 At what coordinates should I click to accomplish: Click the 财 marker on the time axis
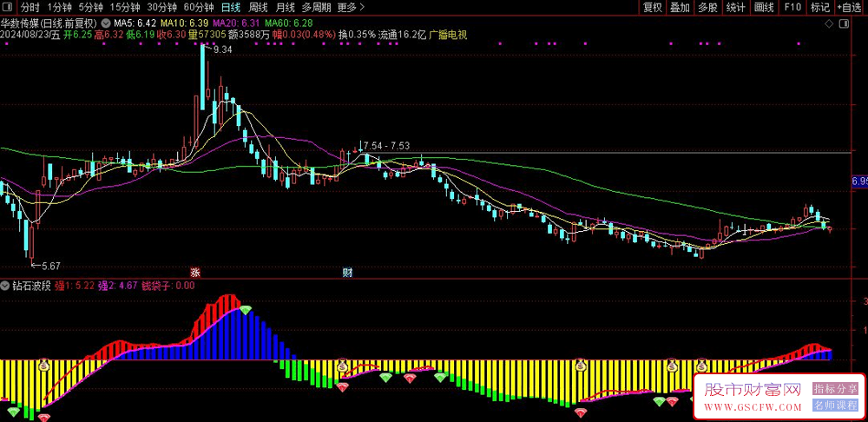[x=348, y=273]
